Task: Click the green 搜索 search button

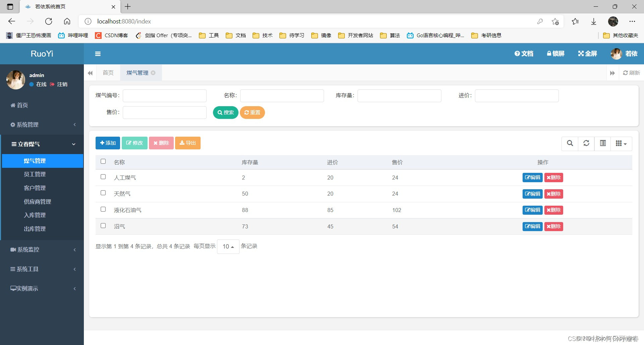Action: tap(226, 113)
